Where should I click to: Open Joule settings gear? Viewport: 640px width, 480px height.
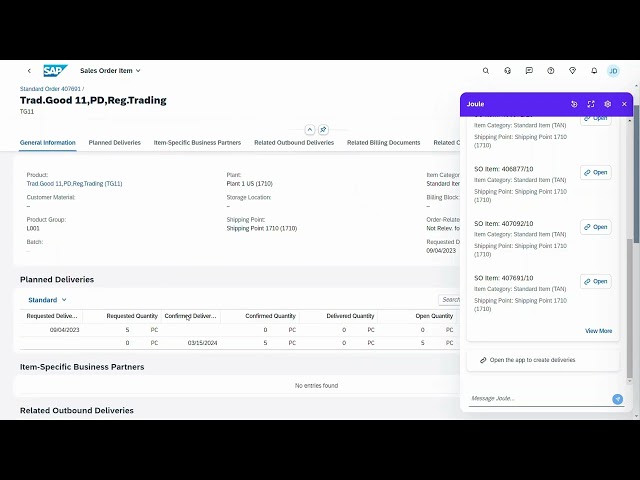tap(607, 104)
